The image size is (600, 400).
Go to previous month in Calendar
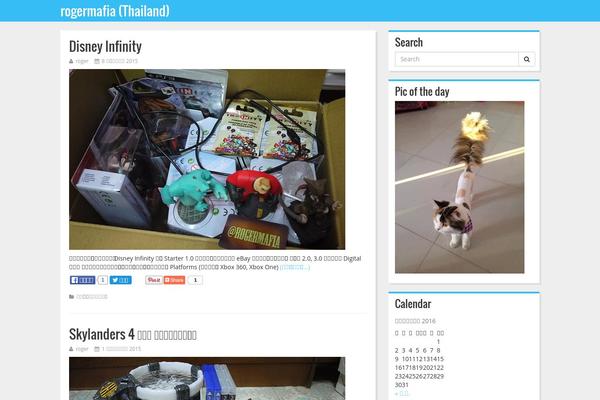pyautogui.click(x=401, y=393)
